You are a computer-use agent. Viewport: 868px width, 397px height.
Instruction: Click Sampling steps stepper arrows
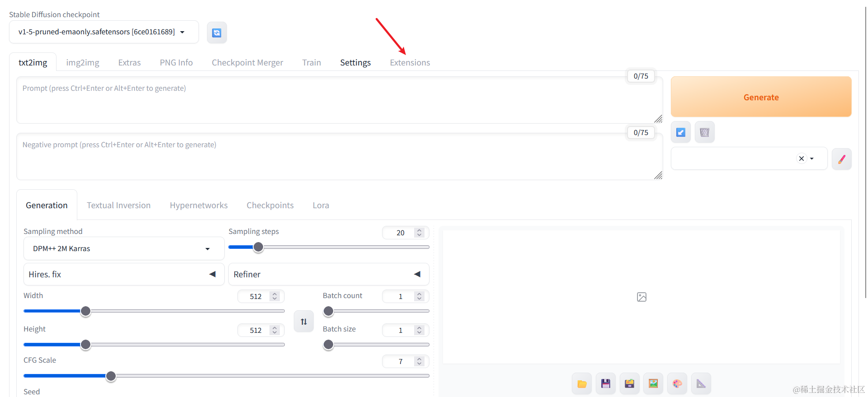pos(420,233)
